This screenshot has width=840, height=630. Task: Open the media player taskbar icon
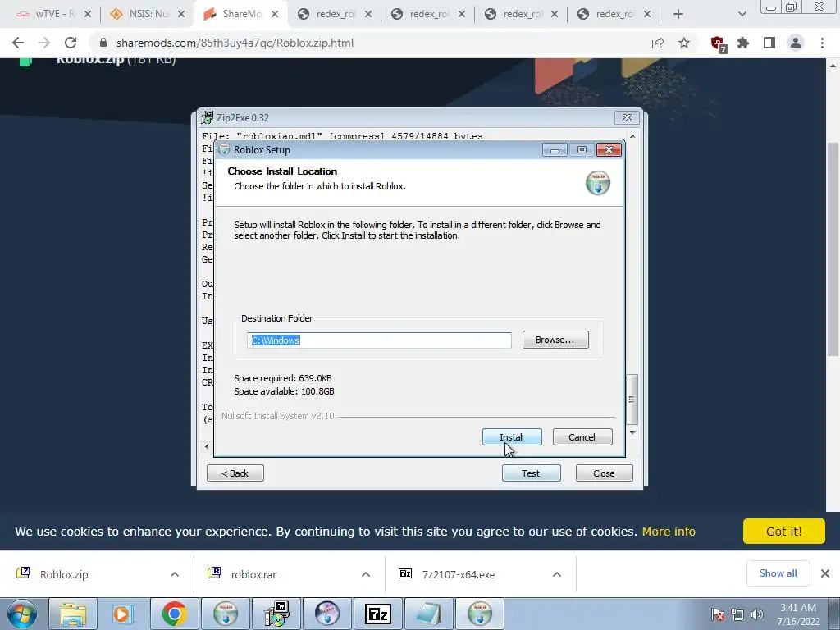123,614
